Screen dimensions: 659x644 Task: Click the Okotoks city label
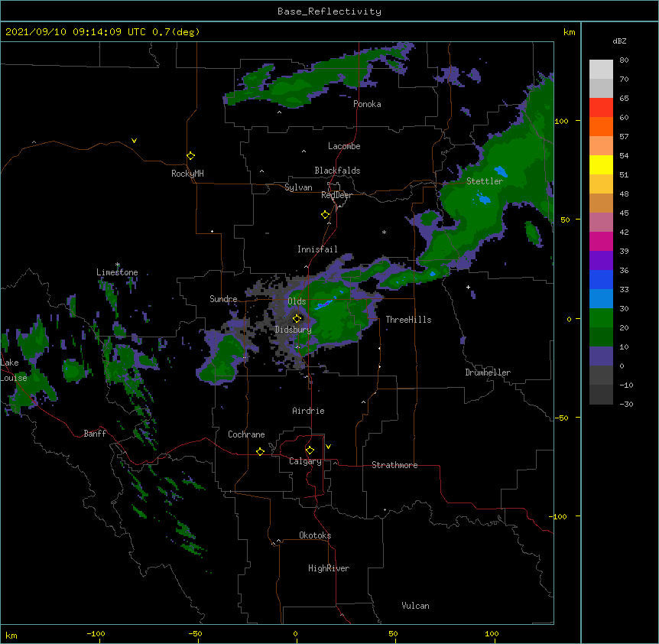coord(315,535)
